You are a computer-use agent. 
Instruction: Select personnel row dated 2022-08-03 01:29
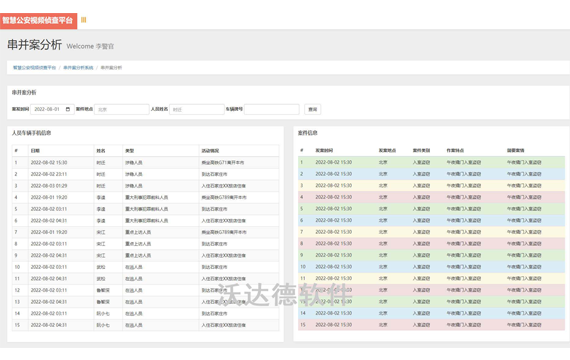(x=145, y=186)
